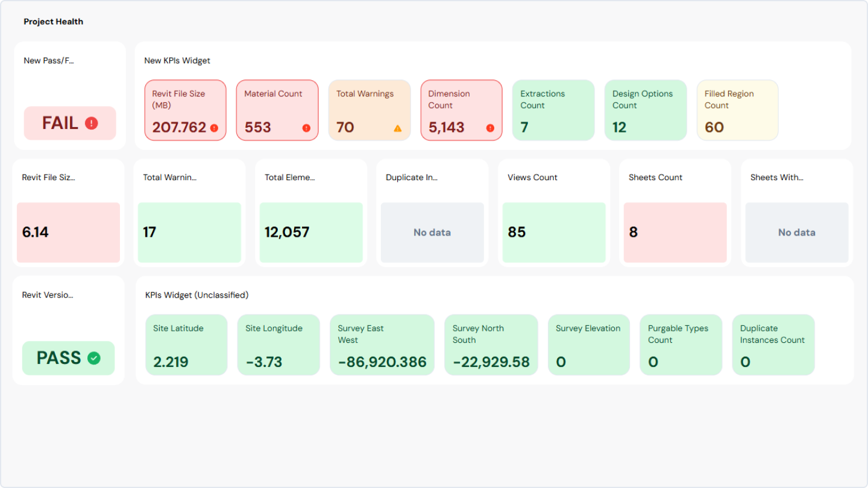Click the red alert icon on FAIL badge

(x=91, y=124)
